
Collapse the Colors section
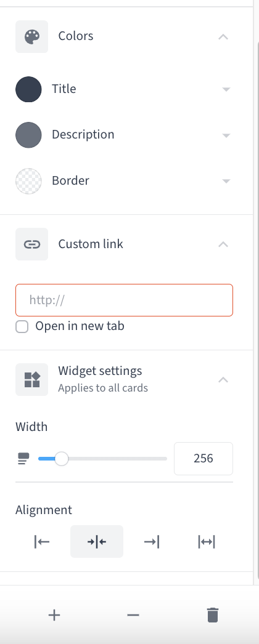point(223,36)
